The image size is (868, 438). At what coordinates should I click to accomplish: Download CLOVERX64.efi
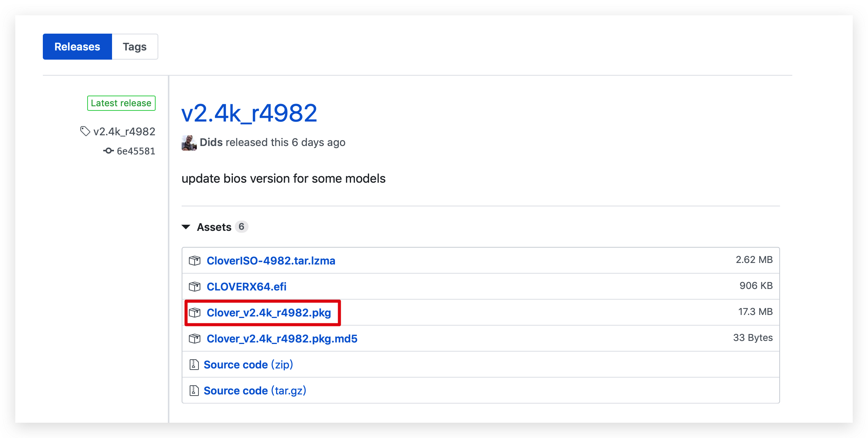tap(246, 287)
